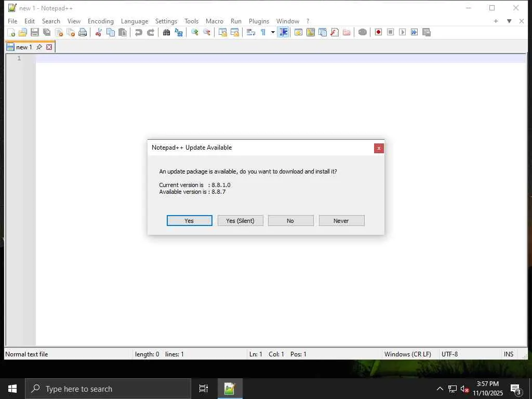Click the Yes (Silent) button

240,220
